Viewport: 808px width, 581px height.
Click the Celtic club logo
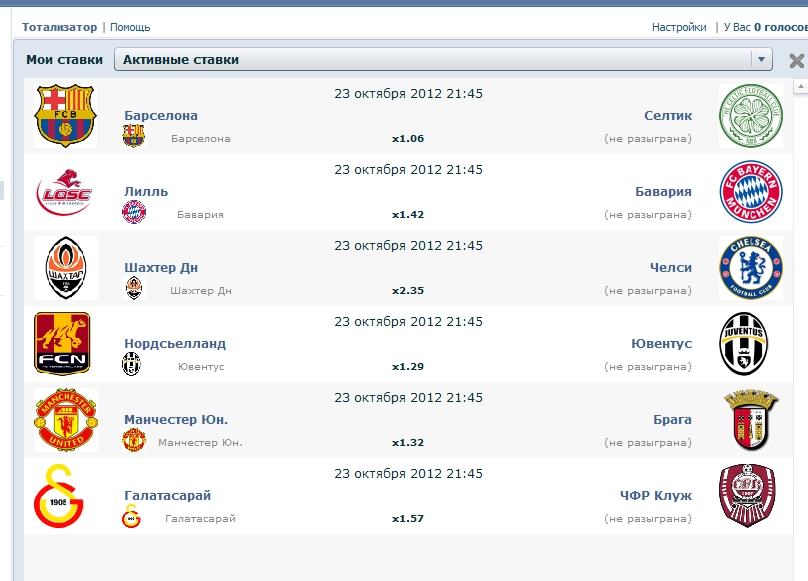(x=751, y=116)
